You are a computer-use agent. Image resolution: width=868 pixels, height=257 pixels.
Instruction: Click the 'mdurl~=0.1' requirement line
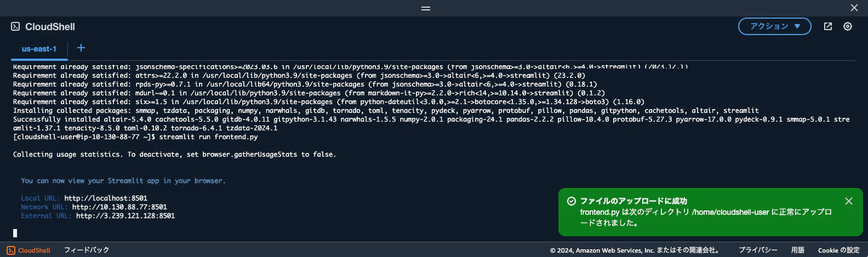(x=309, y=93)
